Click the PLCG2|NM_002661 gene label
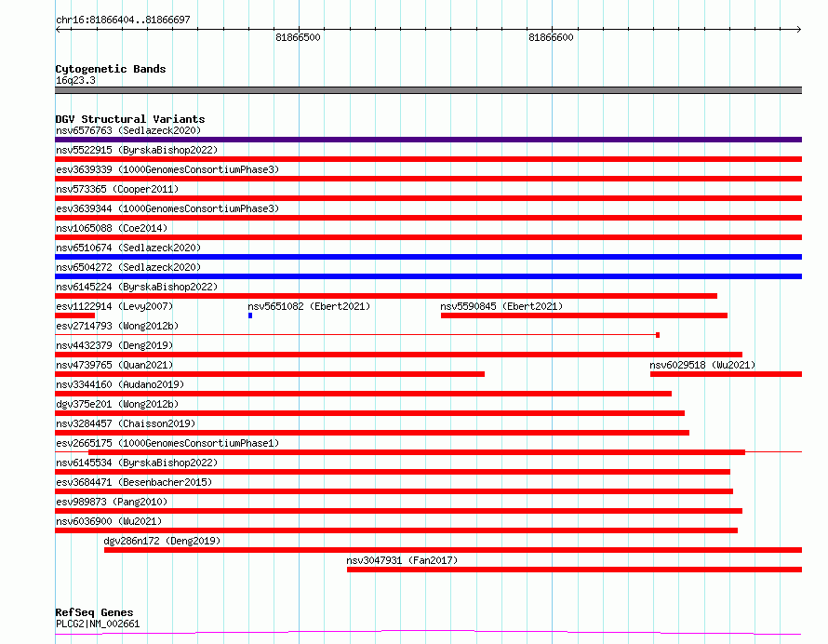Viewport: 828px width, 644px height. coord(98,624)
